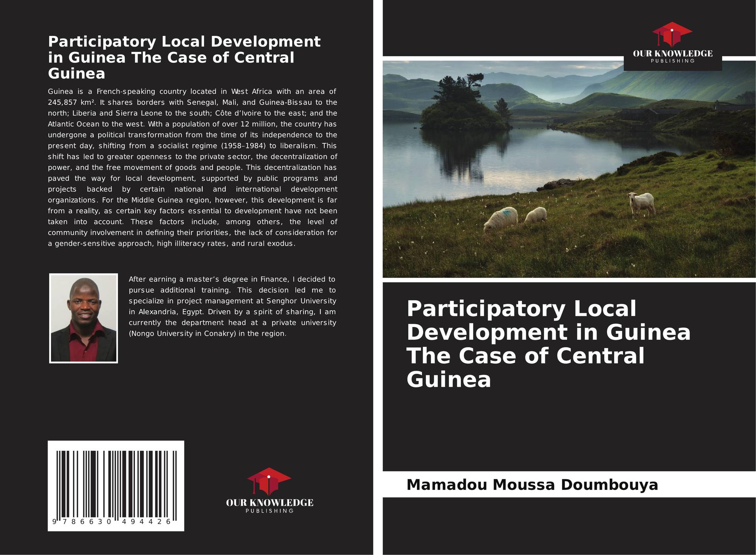Click the lake landscape cover photo
The height and width of the screenshot is (555, 756).
coord(569,169)
